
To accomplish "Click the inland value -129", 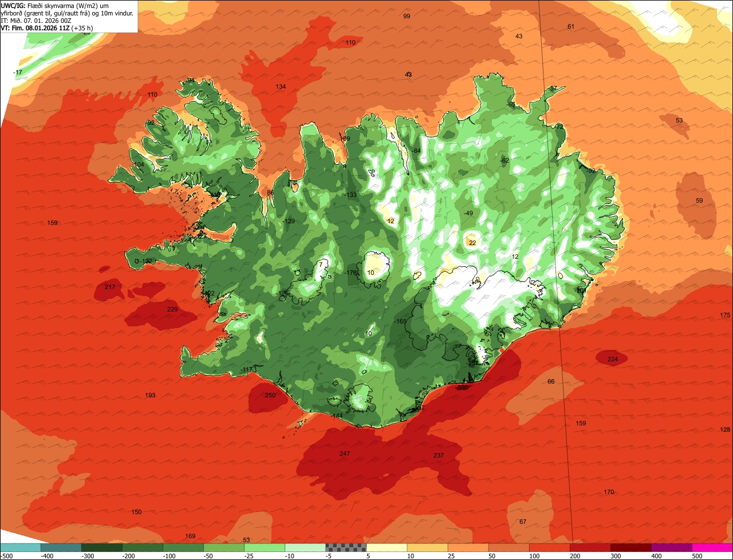I will click(x=289, y=221).
